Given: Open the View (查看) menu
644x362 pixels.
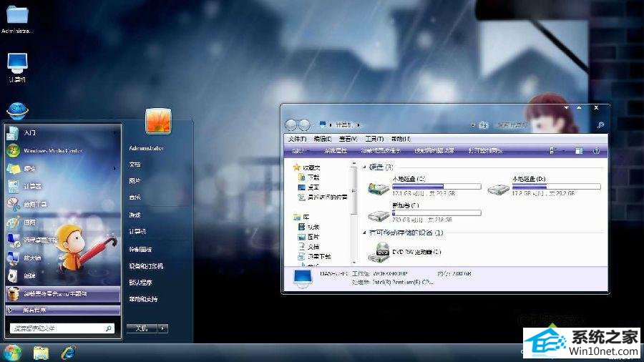Looking at the screenshot, I should pos(348,139).
